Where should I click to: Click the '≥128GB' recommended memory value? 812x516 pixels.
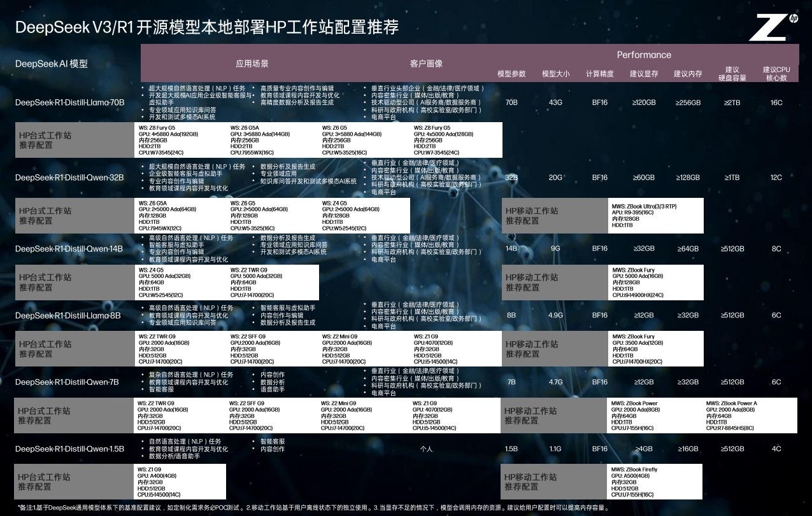pyautogui.click(x=688, y=178)
